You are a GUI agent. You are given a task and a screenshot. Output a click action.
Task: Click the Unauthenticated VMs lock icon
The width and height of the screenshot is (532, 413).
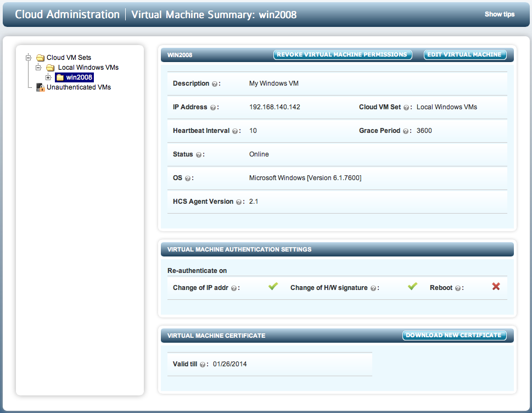[x=41, y=87]
